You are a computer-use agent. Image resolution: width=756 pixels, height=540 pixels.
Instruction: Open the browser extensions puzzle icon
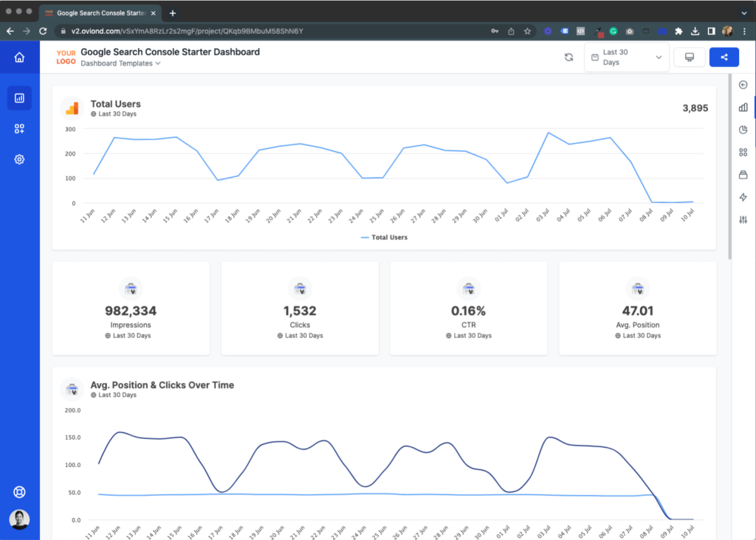point(679,31)
